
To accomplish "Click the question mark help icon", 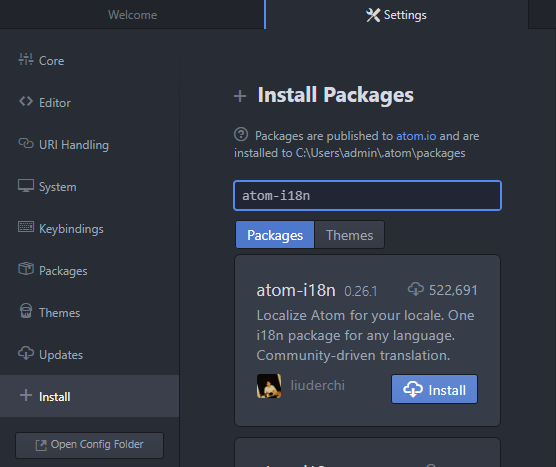I will [x=241, y=134].
